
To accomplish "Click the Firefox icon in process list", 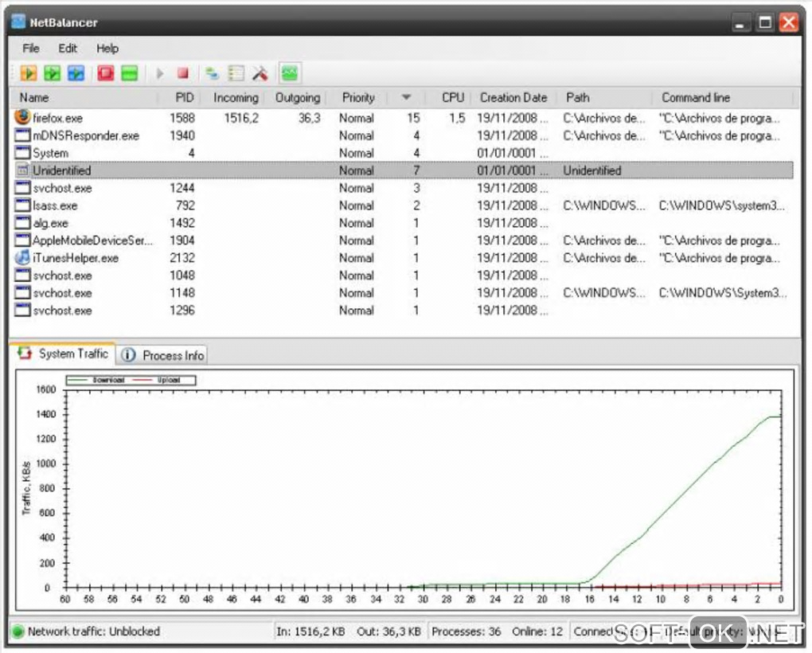I will click(22, 117).
